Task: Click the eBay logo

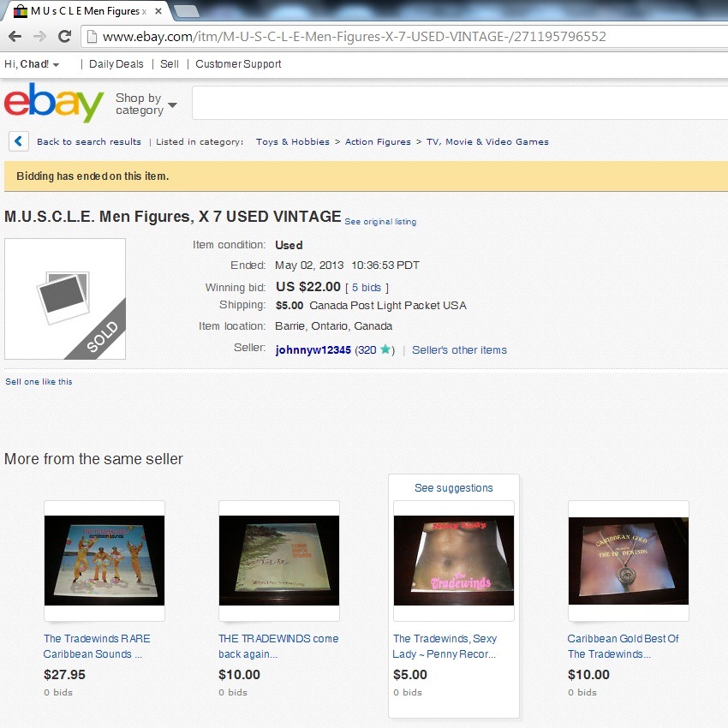Action: 54,102
